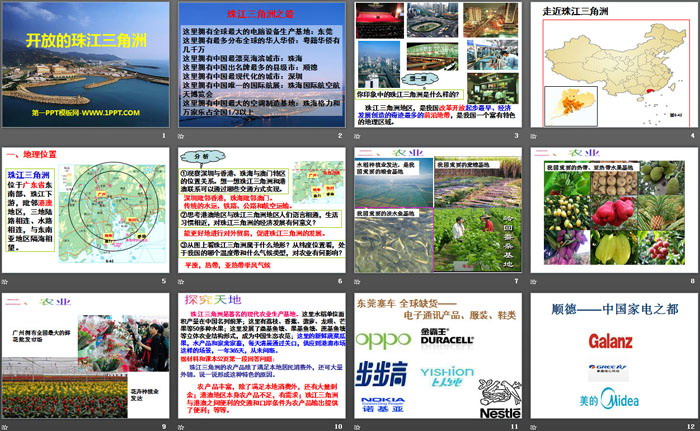Image resolution: width=700 pixels, height=431 pixels.
Task: Click the slide number 2 label
Action: point(340,135)
